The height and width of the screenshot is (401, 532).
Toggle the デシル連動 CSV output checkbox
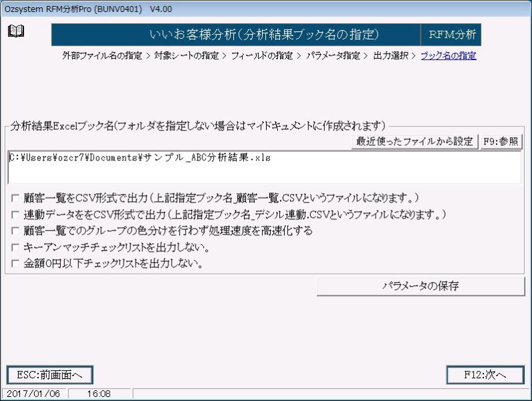point(15,215)
